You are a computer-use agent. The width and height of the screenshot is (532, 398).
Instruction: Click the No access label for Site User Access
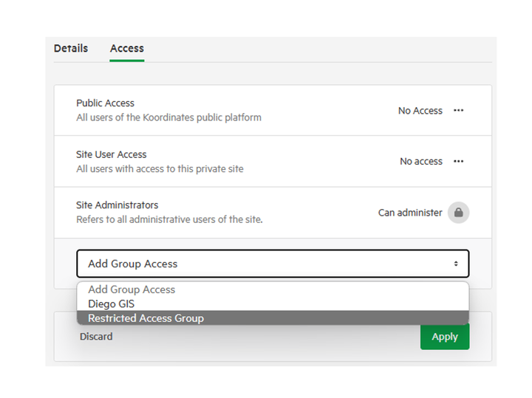pyautogui.click(x=421, y=162)
